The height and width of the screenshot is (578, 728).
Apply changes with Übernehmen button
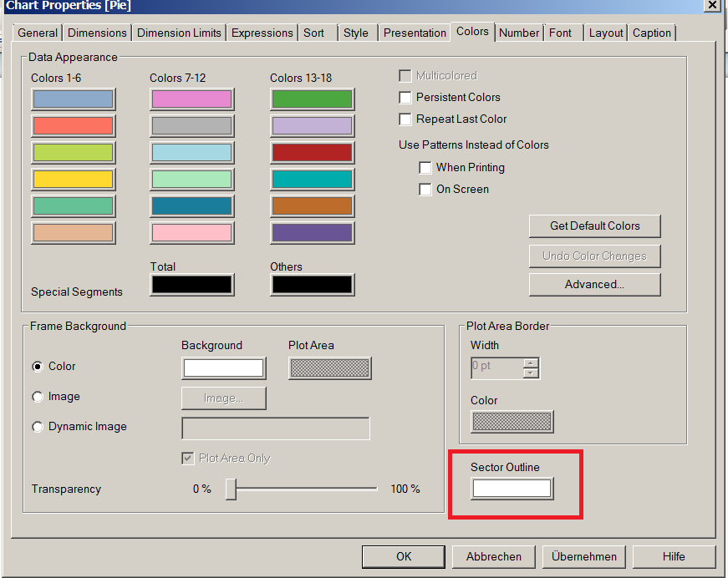coord(584,556)
